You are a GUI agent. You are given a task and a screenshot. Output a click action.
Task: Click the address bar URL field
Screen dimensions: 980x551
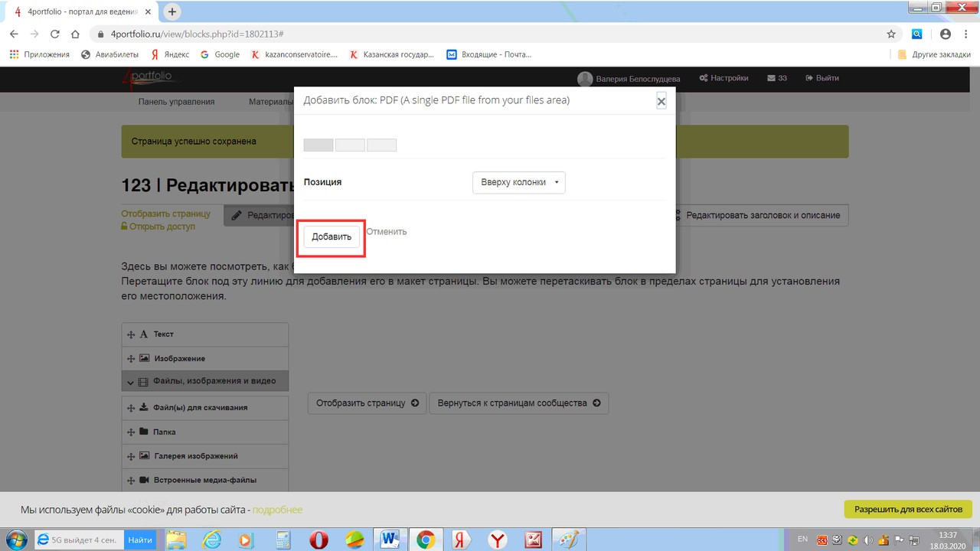[x=490, y=34]
